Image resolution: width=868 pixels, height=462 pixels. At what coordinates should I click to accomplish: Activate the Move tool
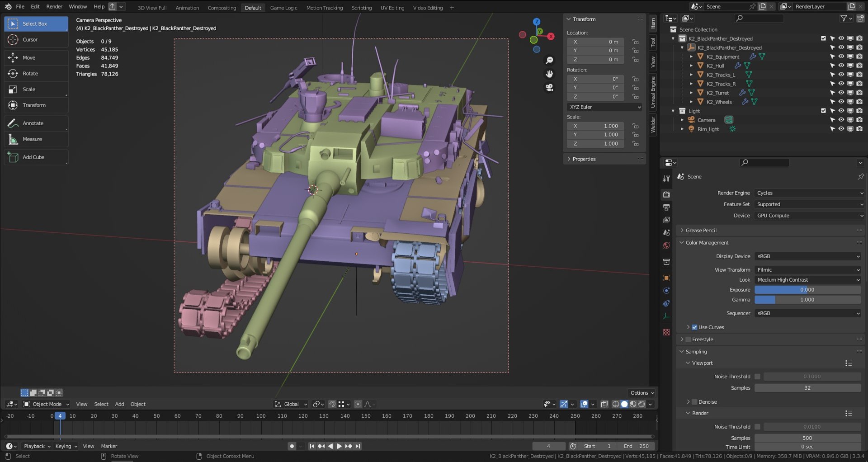coord(36,58)
